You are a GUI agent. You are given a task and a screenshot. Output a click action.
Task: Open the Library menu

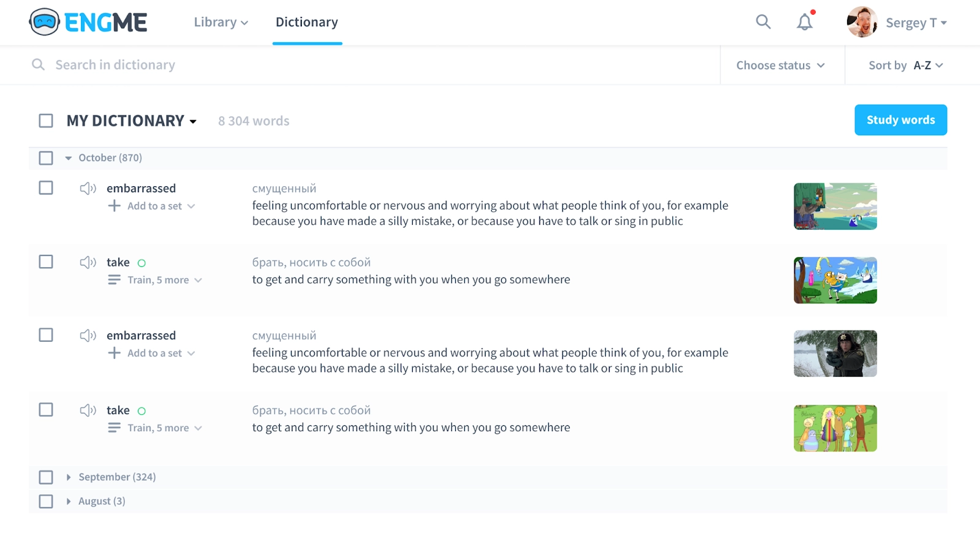(221, 23)
